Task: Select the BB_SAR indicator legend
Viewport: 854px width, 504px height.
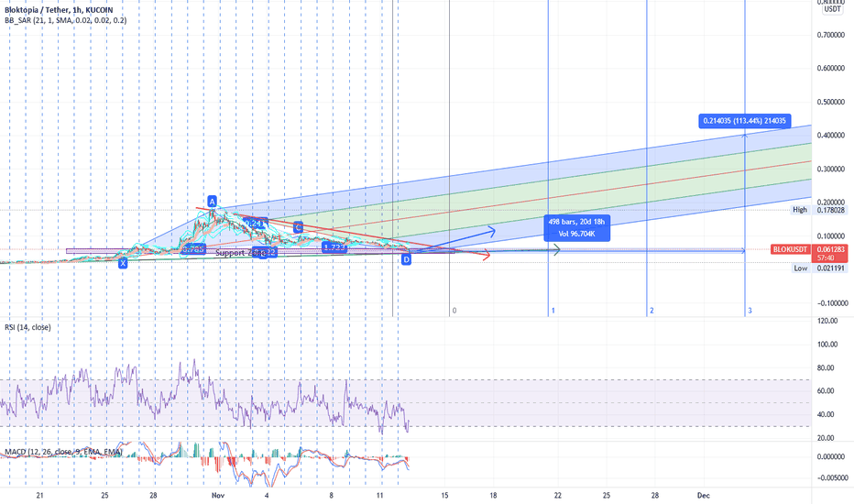Action: click(x=65, y=20)
